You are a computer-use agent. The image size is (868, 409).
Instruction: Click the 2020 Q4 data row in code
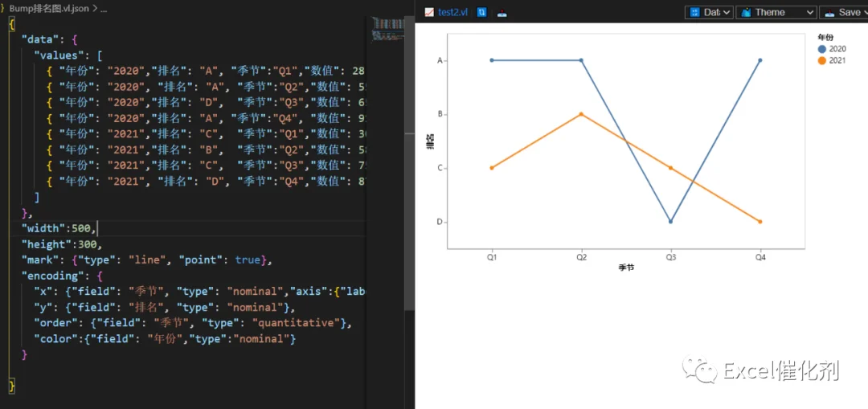click(207, 118)
